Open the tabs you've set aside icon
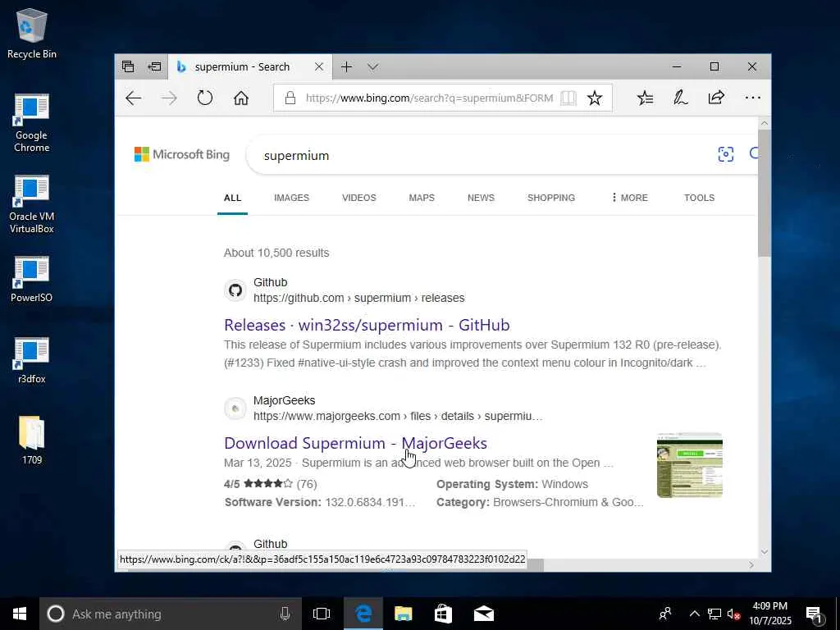Image resolution: width=840 pixels, height=630 pixels. click(127, 66)
